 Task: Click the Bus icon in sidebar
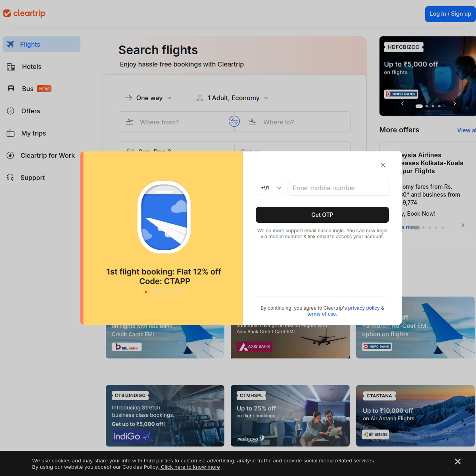click(x=11, y=89)
